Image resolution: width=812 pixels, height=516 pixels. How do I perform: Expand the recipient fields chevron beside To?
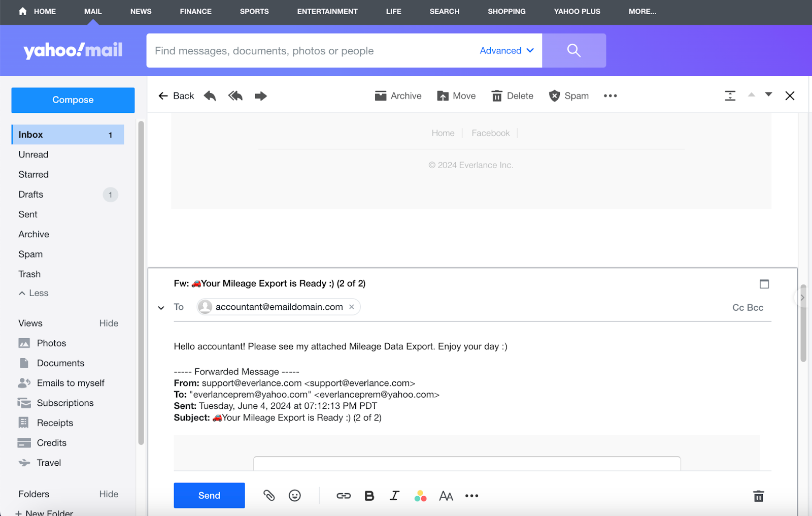161,308
